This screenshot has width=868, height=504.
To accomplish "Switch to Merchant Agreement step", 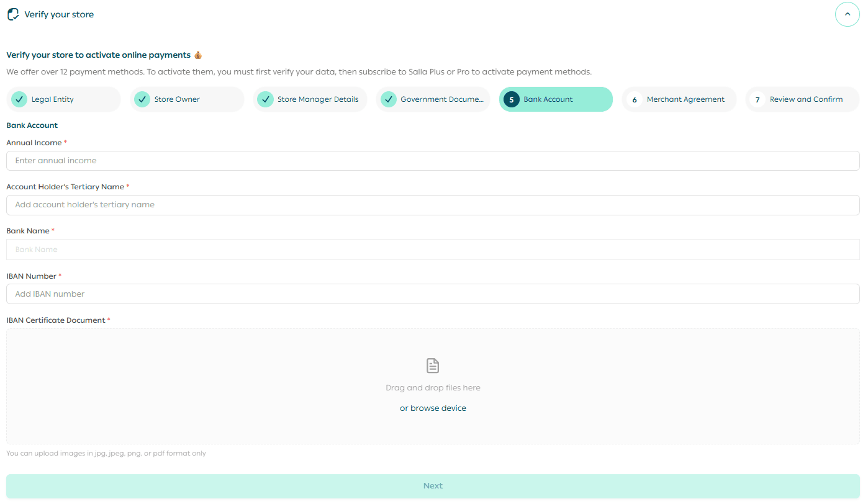I will click(685, 99).
